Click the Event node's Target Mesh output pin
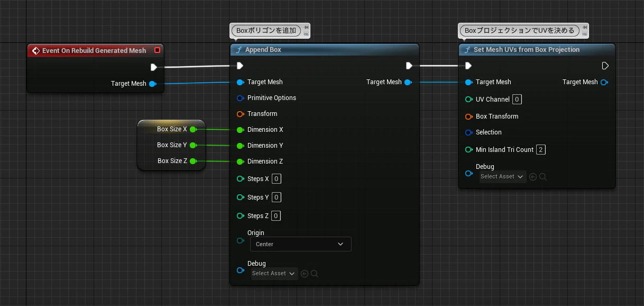Image resolution: width=644 pixels, height=306 pixels. point(152,84)
